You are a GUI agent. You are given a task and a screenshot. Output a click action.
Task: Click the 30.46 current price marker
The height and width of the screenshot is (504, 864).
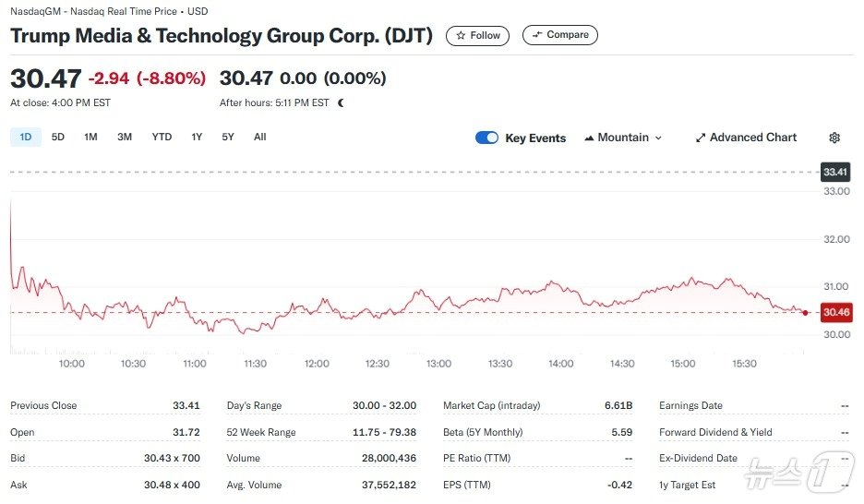coord(835,312)
